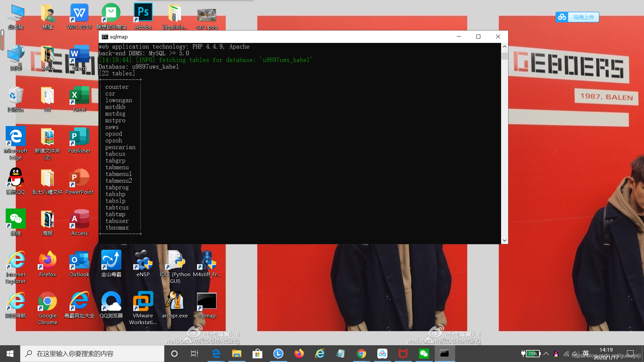This screenshot has height=362, width=644.
Task: Select the 'tabuser' table in sqlmap
Action: tap(117, 221)
